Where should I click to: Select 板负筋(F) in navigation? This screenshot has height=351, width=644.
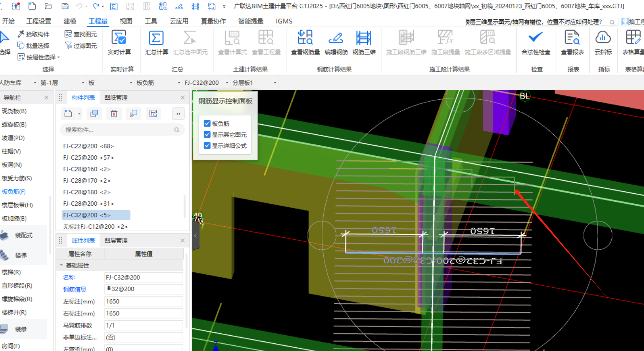[x=14, y=192]
